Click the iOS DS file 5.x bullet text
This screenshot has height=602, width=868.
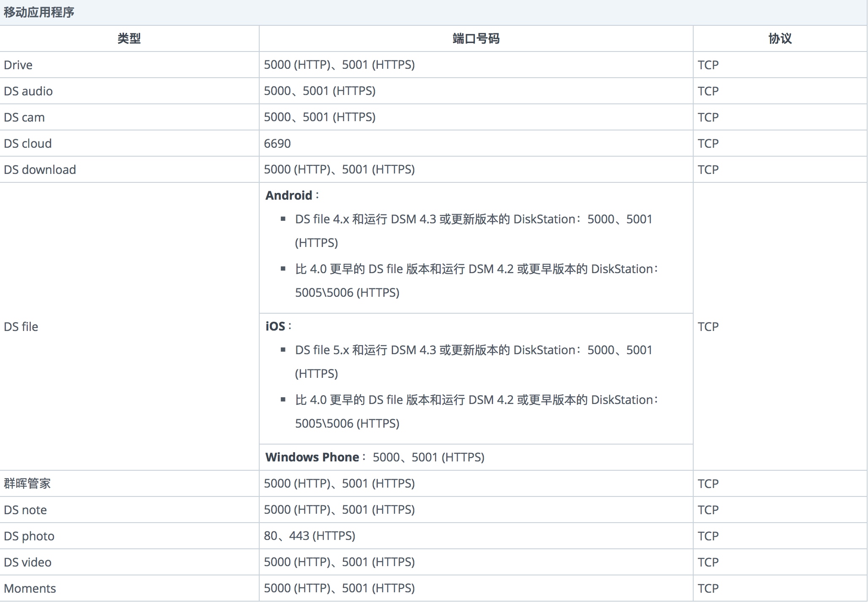coord(474,362)
